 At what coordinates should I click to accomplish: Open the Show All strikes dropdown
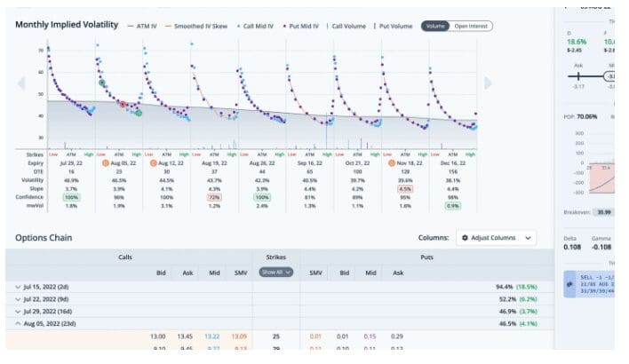click(x=276, y=272)
